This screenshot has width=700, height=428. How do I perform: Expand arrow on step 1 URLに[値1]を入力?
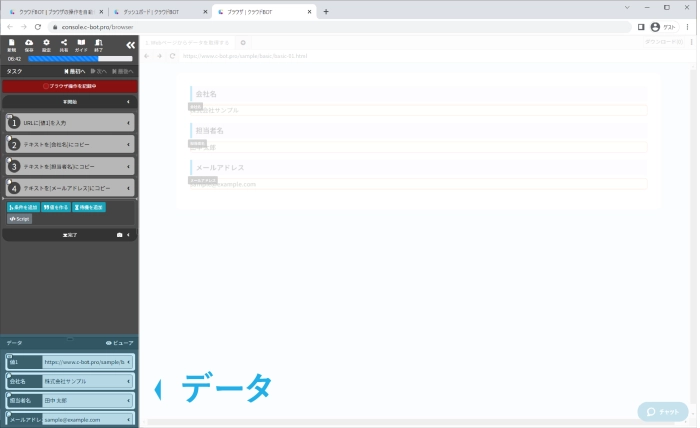tap(129, 123)
